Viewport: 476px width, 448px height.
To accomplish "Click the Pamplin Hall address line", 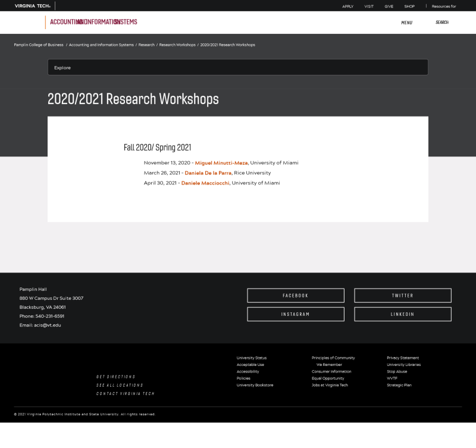I will 33,290.
